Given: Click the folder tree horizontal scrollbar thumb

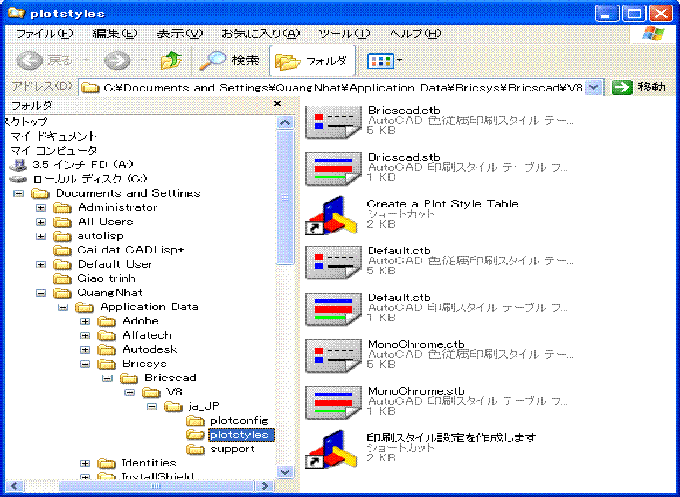Looking at the screenshot, I should (154, 486).
